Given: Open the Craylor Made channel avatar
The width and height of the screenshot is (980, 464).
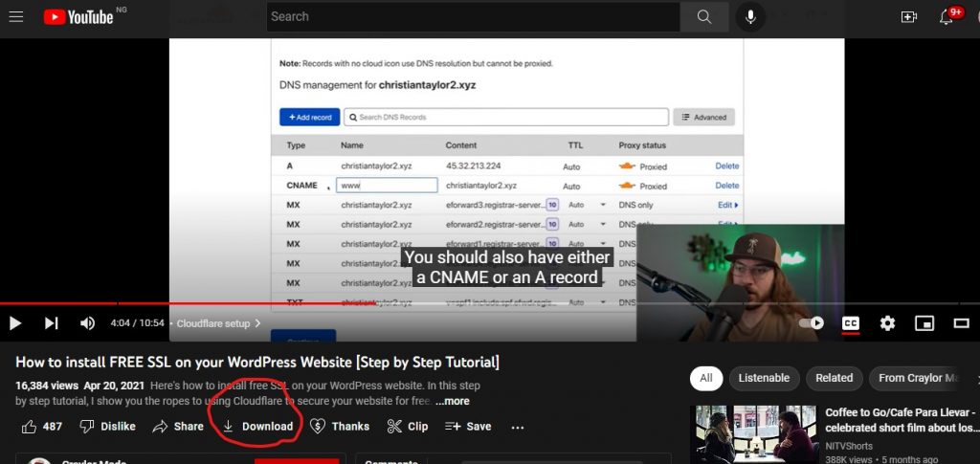Looking at the screenshot, I should tap(39, 461).
